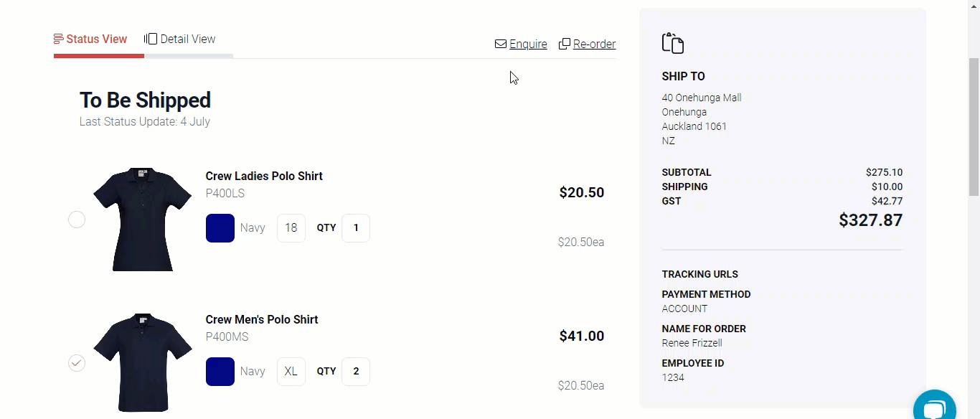Click the clipboard icon above Ship To

click(672, 43)
